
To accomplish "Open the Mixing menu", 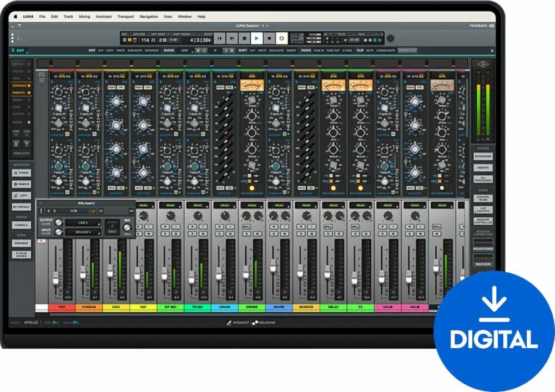I will pyautogui.click(x=84, y=17).
